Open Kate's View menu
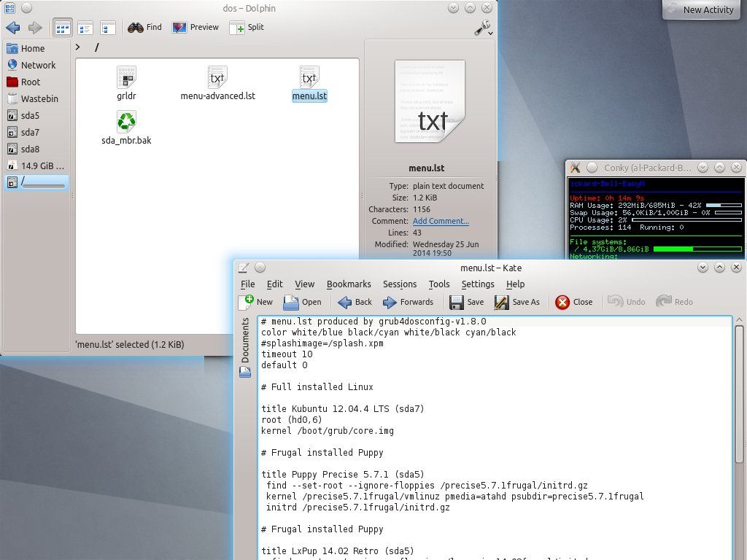747x560 pixels. [x=304, y=284]
